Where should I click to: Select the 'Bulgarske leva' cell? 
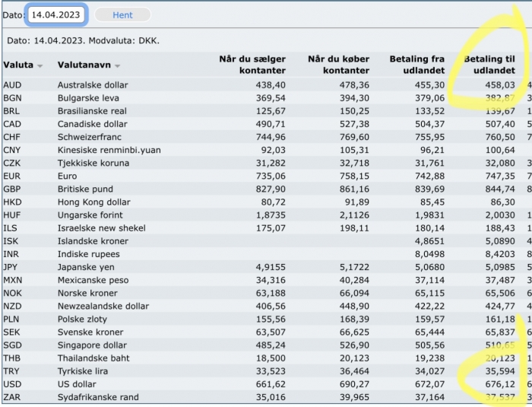(x=88, y=98)
